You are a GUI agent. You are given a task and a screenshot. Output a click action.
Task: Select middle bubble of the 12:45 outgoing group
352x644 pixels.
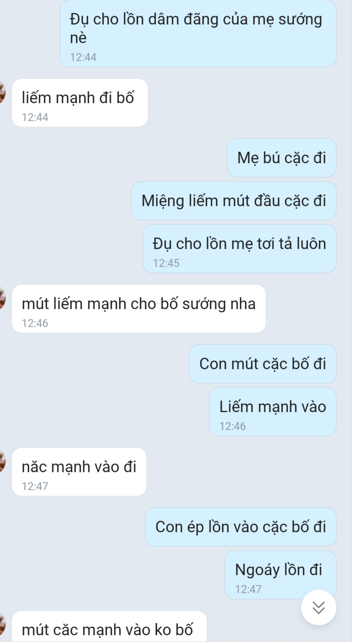coord(234,201)
